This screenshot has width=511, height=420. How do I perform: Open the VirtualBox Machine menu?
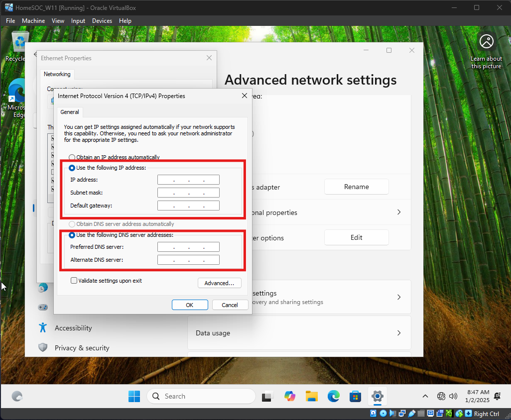point(33,21)
